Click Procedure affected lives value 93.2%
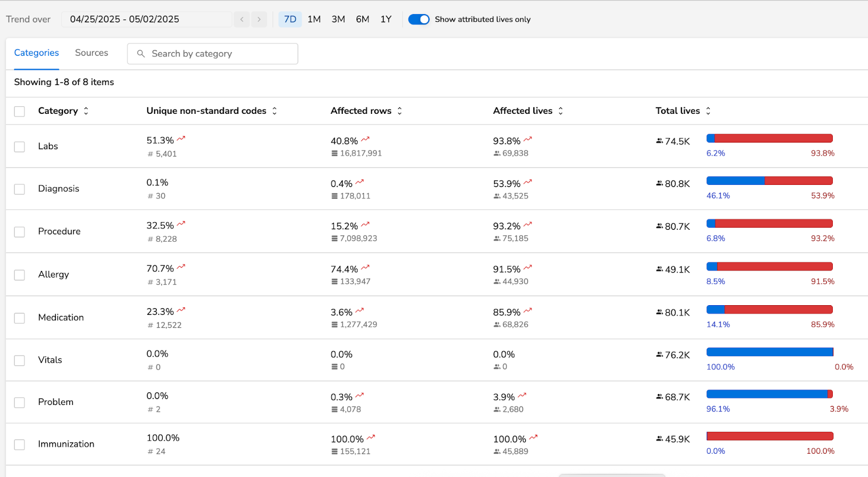The width and height of the screenshot is (868, 477). click(507, 226)
